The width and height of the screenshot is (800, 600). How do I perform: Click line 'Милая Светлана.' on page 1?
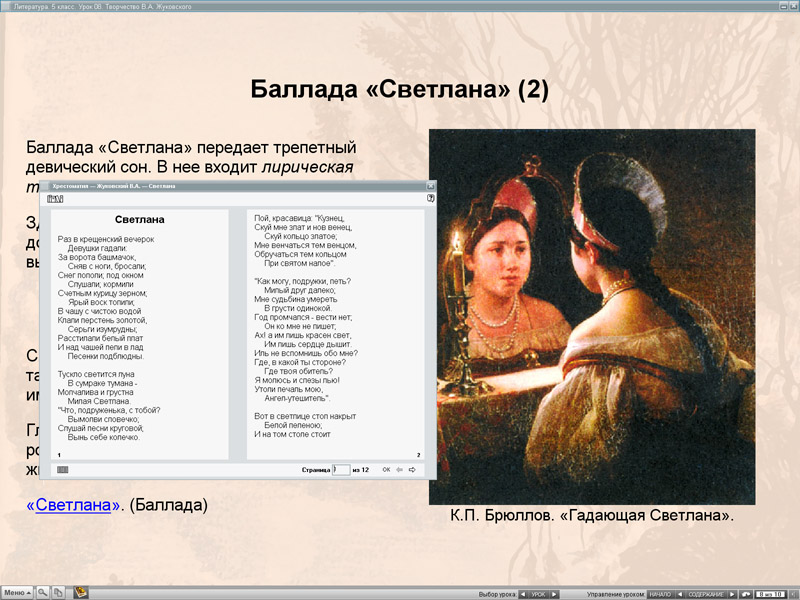[99, 401]
